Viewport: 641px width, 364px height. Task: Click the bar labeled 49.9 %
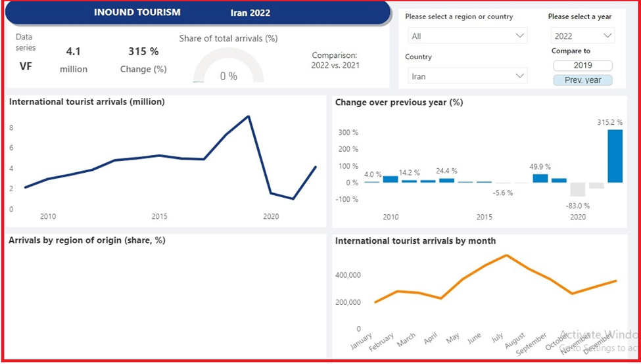[540, 178]
